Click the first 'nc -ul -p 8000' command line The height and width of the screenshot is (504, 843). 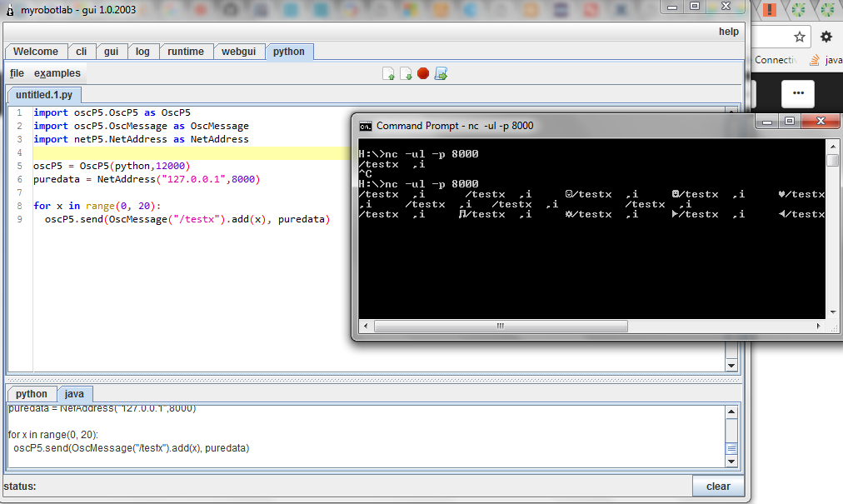pyautogui.click(x=418, y=154)
